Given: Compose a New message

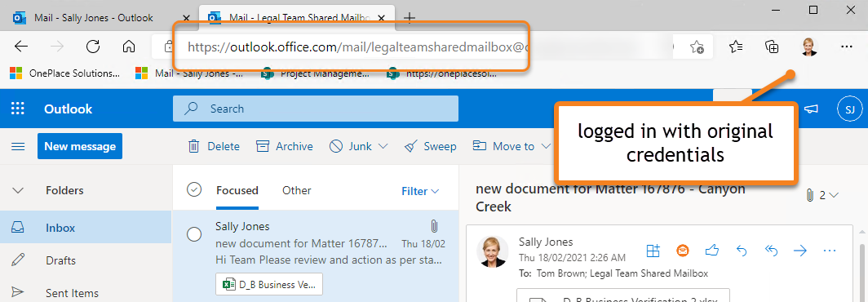Looking at the screenshot, I should pyautogui.click(x=80, y=146).
